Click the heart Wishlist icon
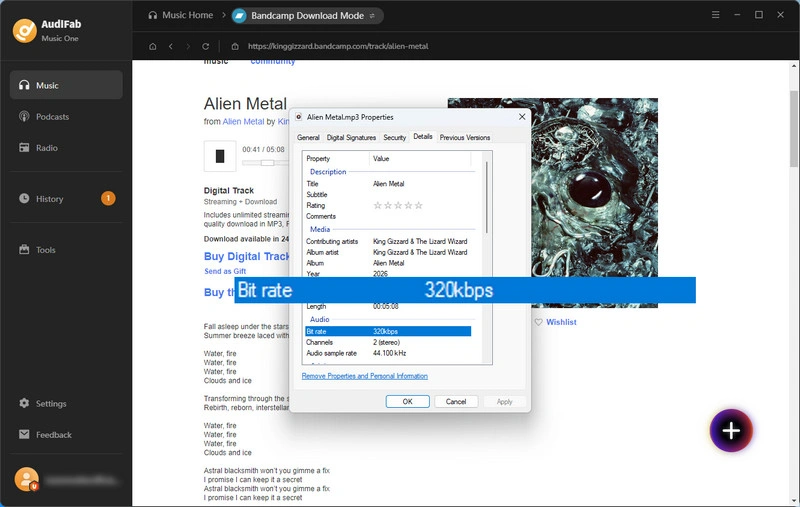 538,322
